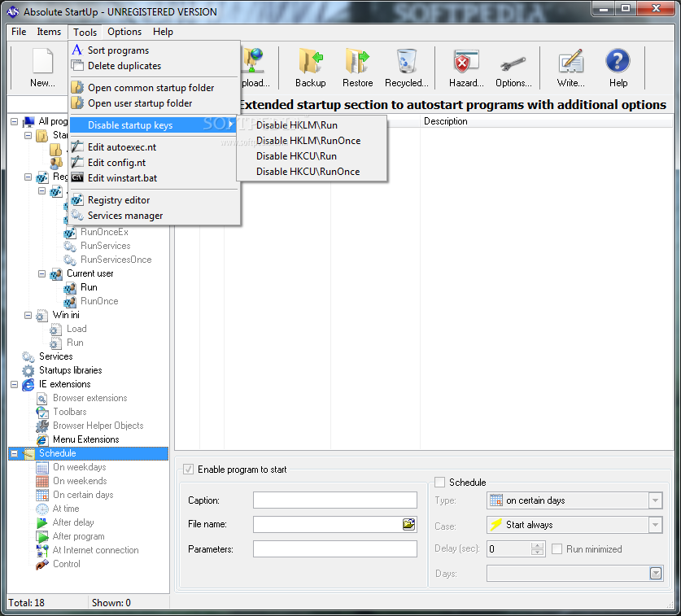Open the Hazard toolbar tool
This screenshot has width=681, height=616.
tap(466, 60)
